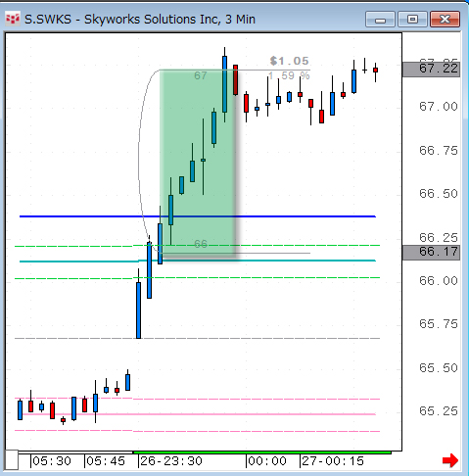Click the chart application icon in title bar
Screen dimensions: 469x476
pyautogui.click(x=13, y=19)
